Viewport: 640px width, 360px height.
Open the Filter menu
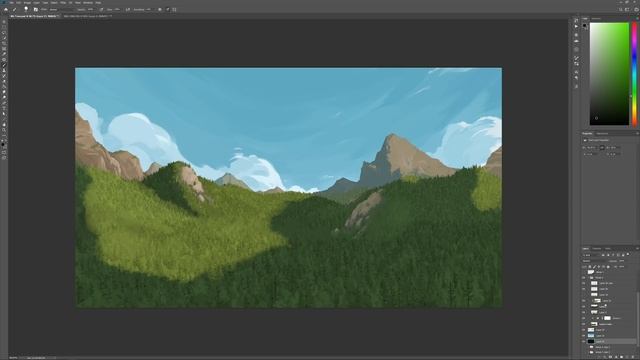tap(62, 2)
